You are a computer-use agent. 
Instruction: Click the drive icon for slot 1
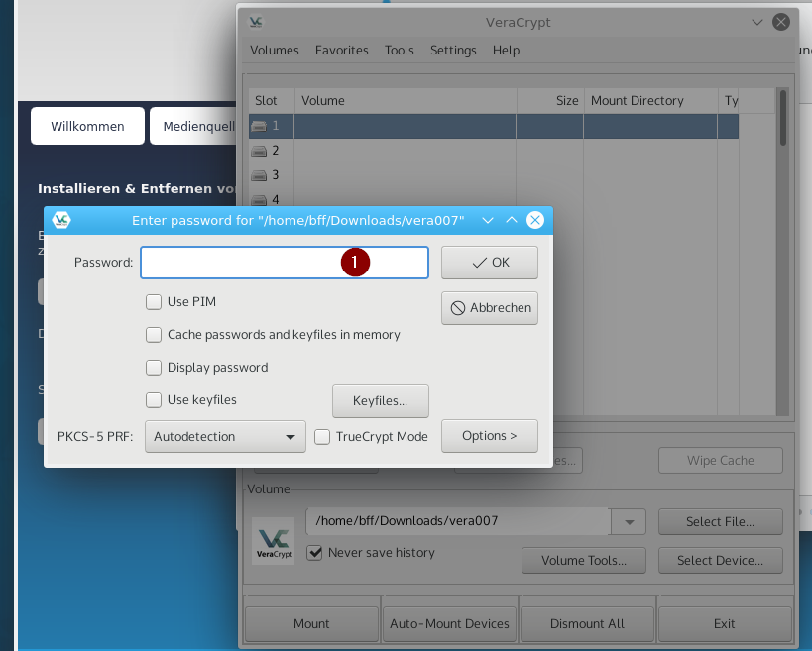coord(259,126)
